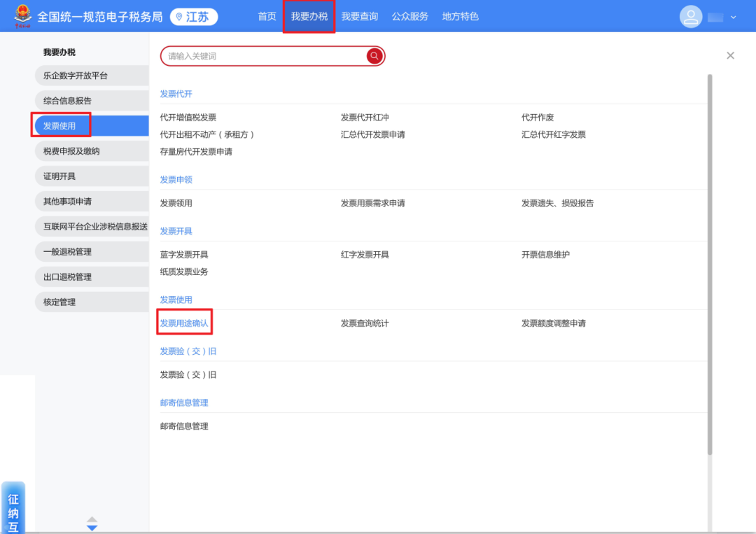Open 发票查询统计 link
Image resolution: width=756 pixels, height=534 pixels.
click(365, 323)
